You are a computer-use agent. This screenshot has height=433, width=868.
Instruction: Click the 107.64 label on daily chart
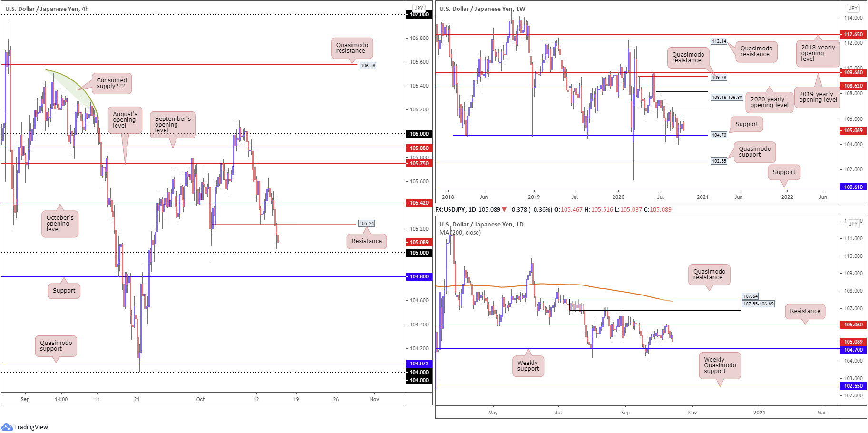click(751, 296)
